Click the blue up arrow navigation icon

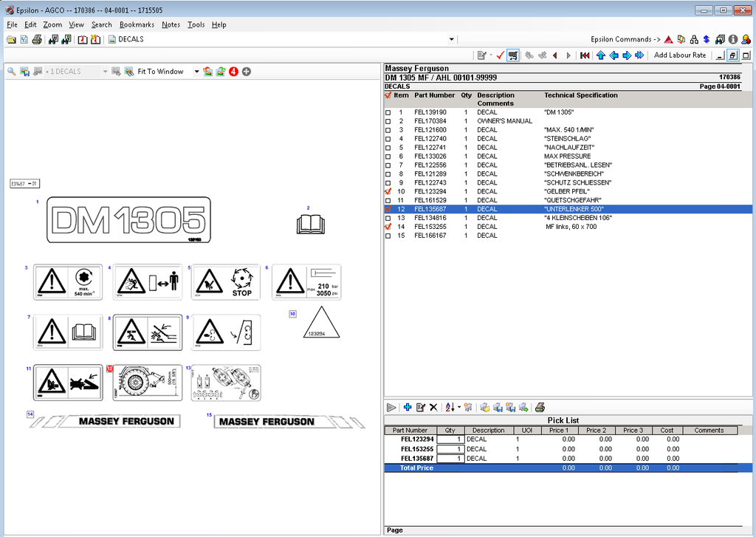tap(600, 55)
